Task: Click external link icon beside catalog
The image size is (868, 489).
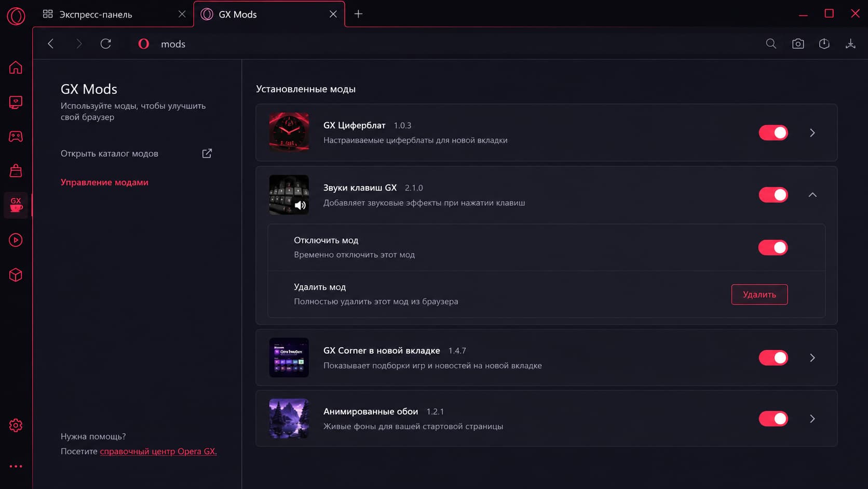Action: pyautogui.click(x=207, y=153)
